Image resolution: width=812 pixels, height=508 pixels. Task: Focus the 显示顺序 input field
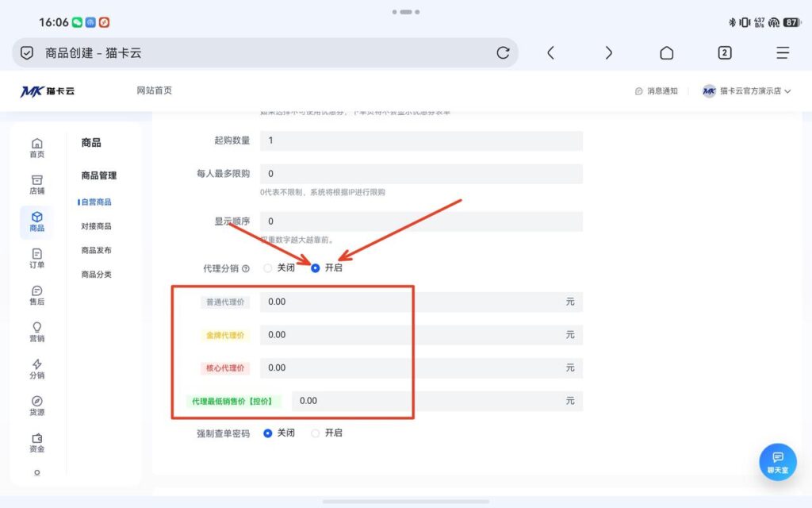coord(422,221)
